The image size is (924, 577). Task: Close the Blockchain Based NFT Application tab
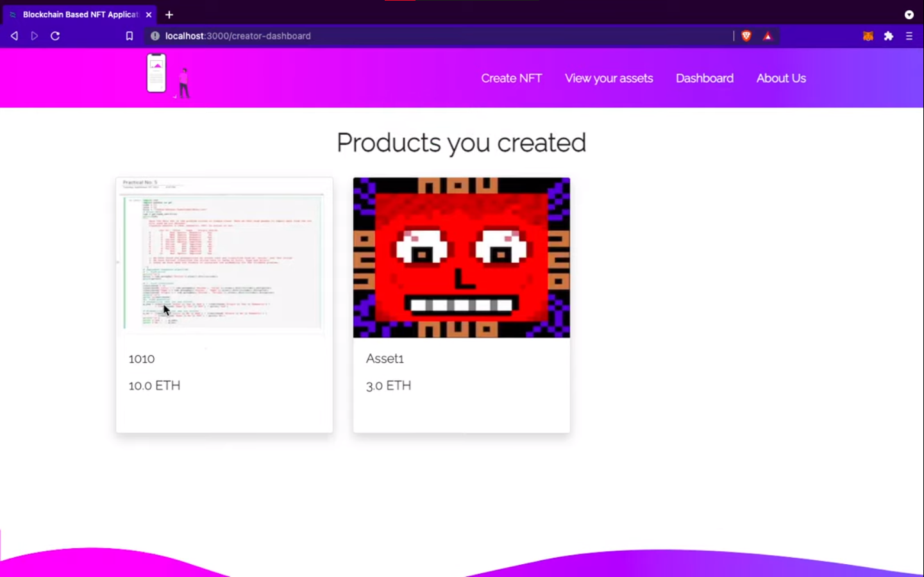149,14
